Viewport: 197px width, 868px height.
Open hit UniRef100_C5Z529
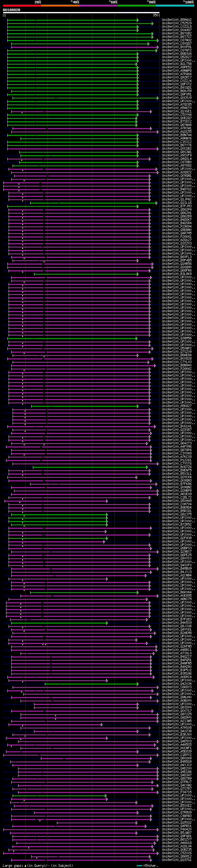point(177,23)
